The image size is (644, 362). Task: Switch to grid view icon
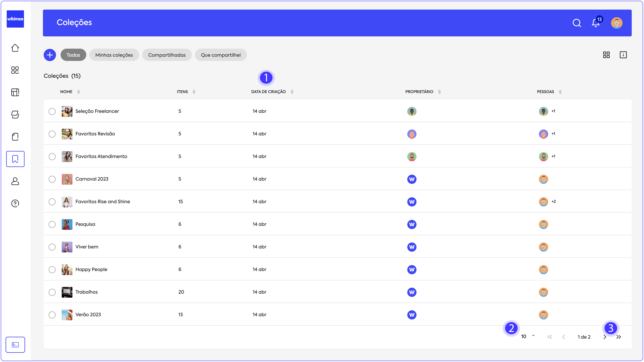point(606,55)
